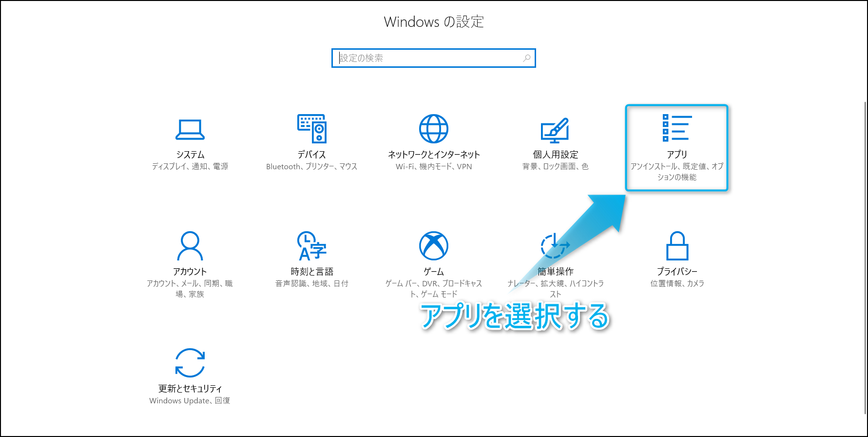Open the システム settings label
This screenshot has height=437, width=868.
click(190, 155)
